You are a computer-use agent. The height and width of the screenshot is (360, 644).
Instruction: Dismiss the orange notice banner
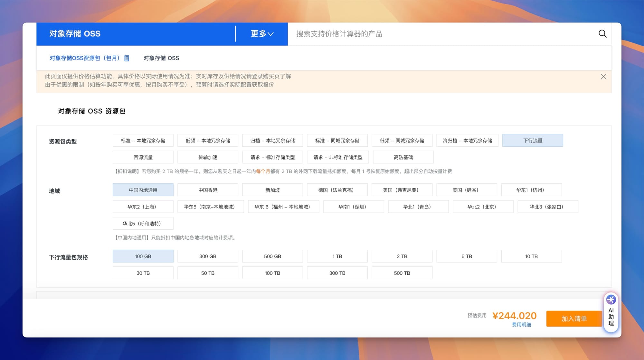pyautogui.click(x=603, y=77)
